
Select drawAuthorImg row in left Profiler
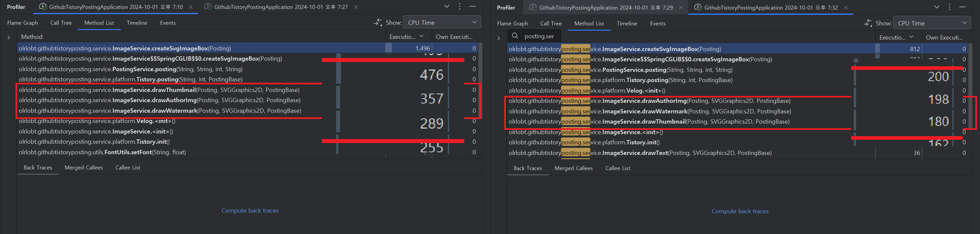click(247, 100)
